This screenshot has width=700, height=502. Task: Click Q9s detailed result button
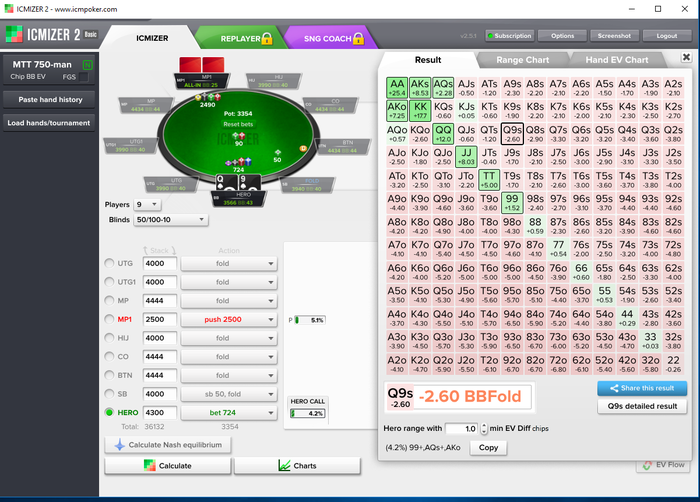tap(642, 406)
